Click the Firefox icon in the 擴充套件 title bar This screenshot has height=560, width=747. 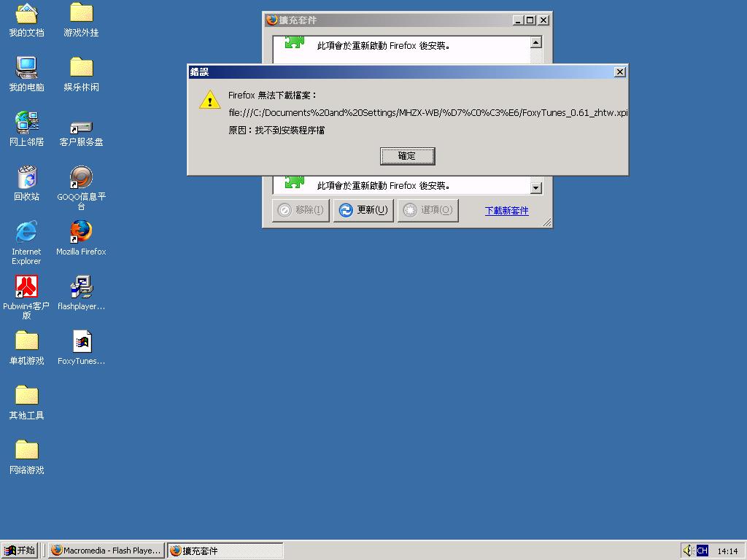pos(272,20)
